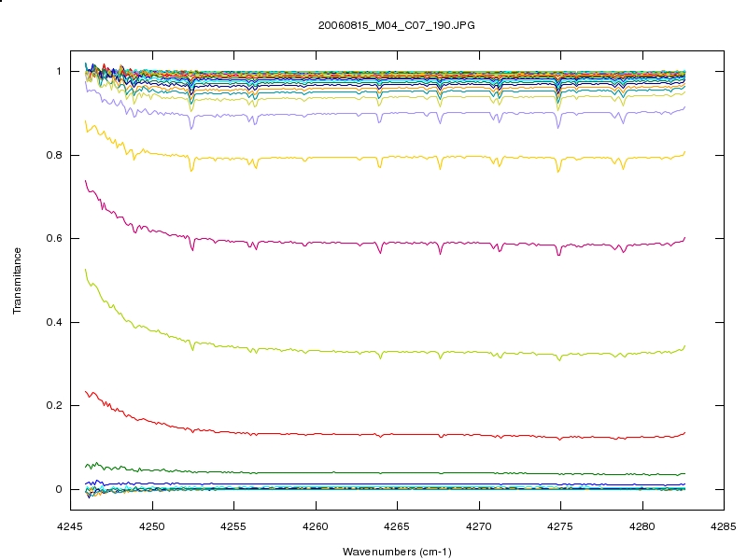This screenshot has height=560, width=747.
Task: Click the x-axis tick label 4280
Action: click(642, 526)
